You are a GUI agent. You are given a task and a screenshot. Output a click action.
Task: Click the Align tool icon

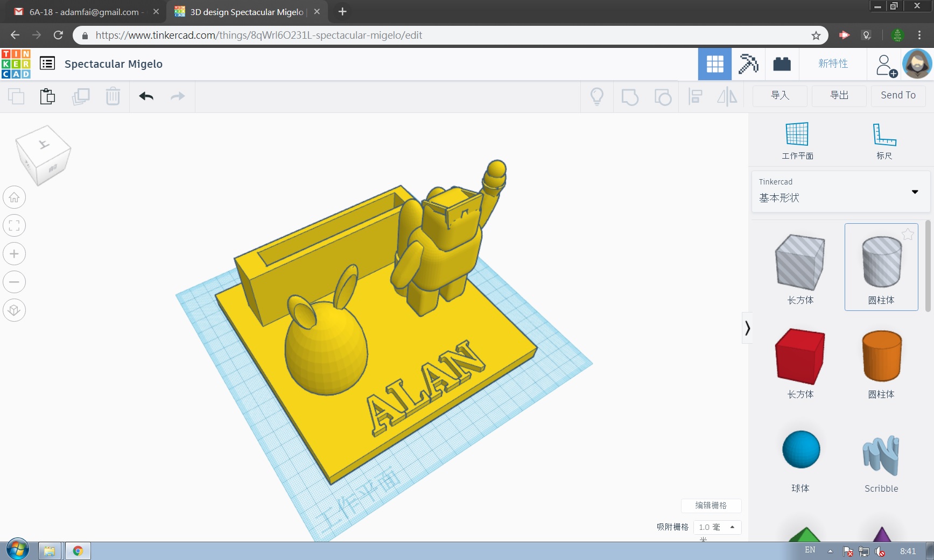point(696,96)
